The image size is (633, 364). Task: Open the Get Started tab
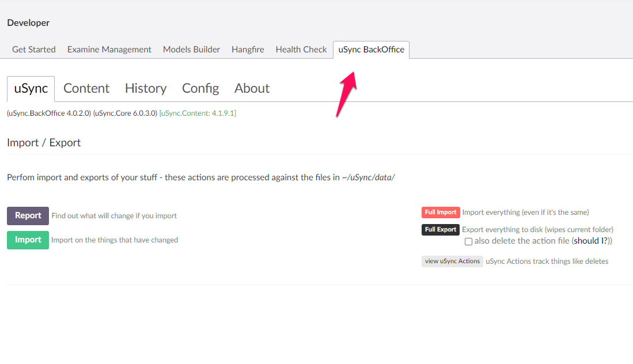pyautogui.click(x=34, y=50)
